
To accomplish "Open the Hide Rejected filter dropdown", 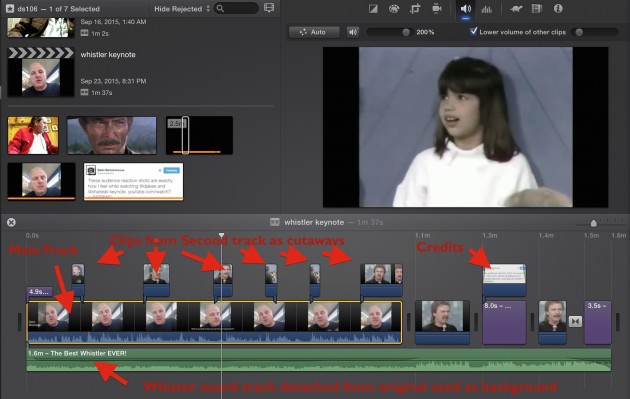I will pyautogui.click(x=182, y=8).
